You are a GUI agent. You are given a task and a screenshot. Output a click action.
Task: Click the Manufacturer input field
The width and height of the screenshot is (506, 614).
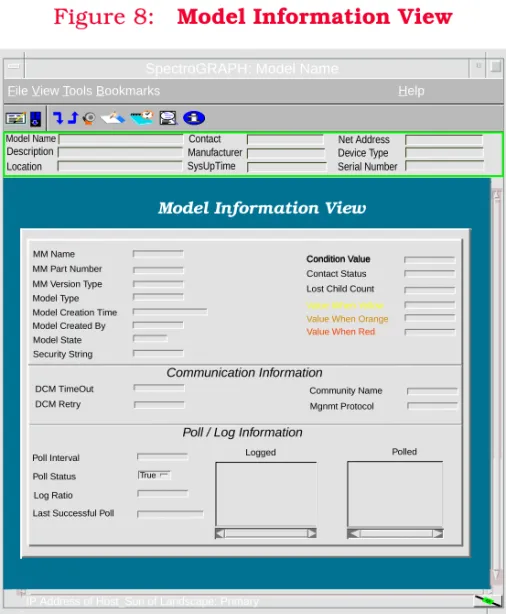pyautogui.click(x=286, y=153)
